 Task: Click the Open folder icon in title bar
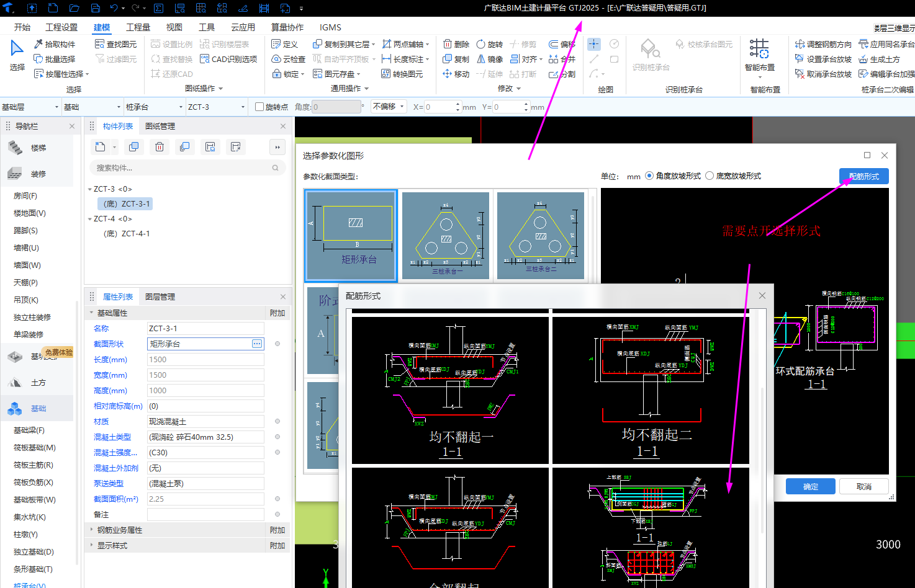pyautogui.click(x=74, y=8)
